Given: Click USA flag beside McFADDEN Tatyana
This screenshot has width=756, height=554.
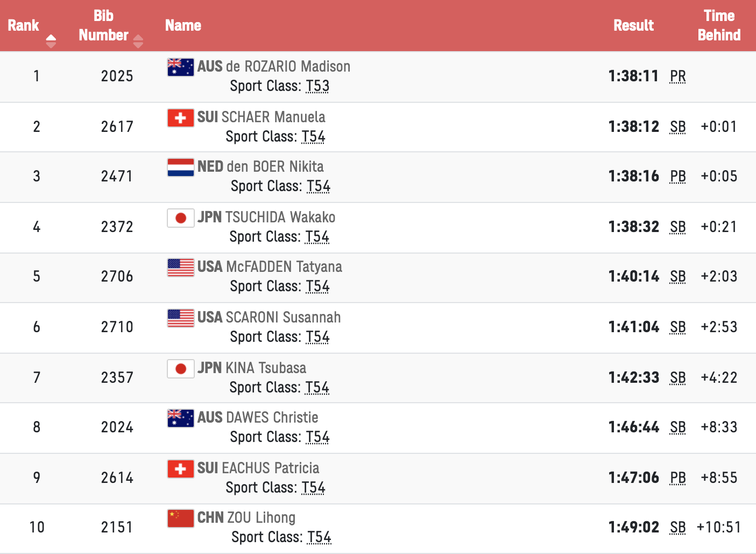Looking at the screenshot, I should tap(180, 268).
